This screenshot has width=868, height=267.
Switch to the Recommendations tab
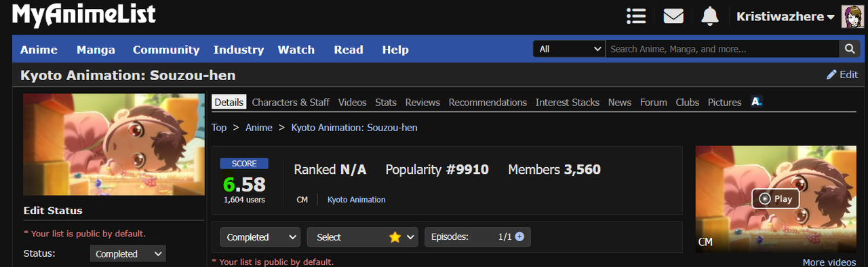488,102
